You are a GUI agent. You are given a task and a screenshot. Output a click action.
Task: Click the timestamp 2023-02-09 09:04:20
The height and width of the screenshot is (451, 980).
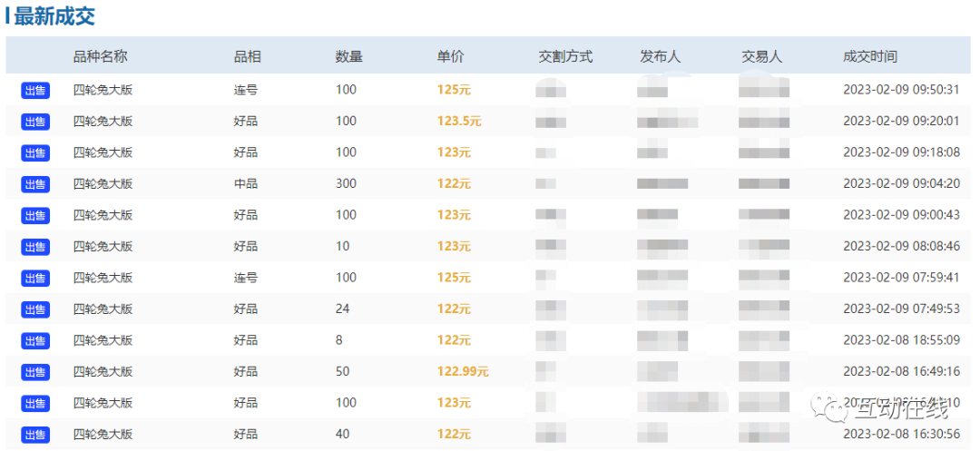901,184
